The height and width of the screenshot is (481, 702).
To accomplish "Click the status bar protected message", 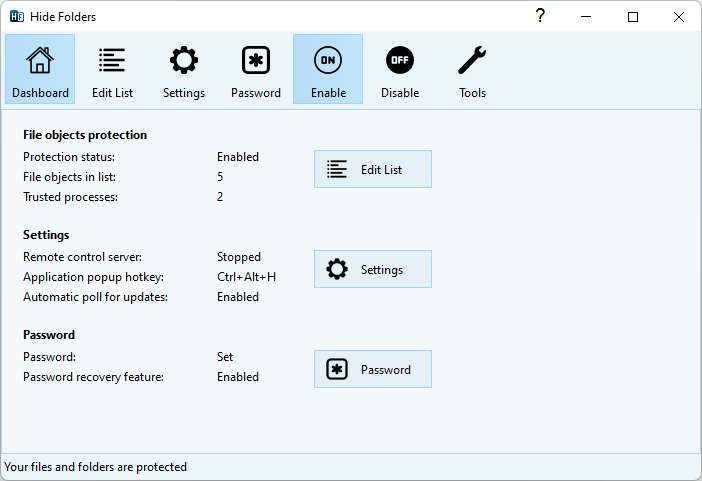I will [95, 467].
